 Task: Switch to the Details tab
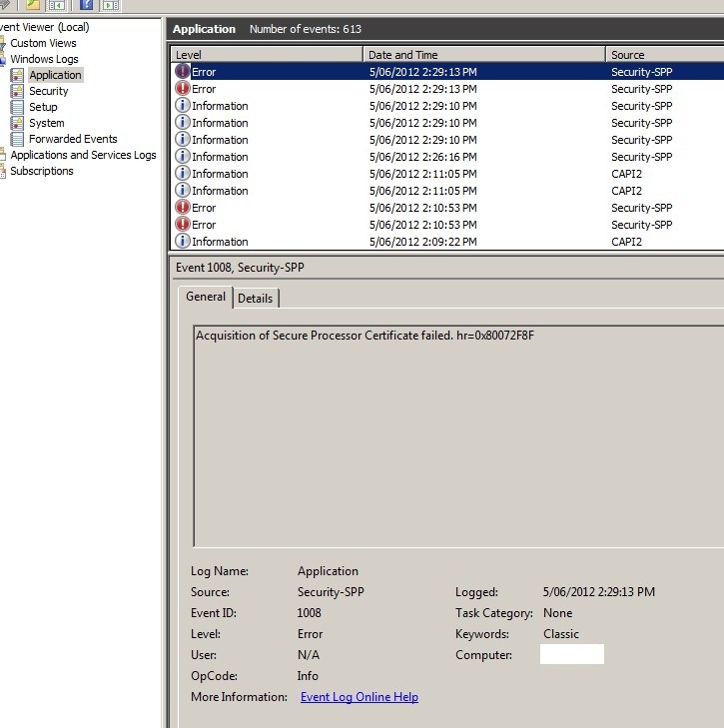pyautogui.click(x=256, y=299)
